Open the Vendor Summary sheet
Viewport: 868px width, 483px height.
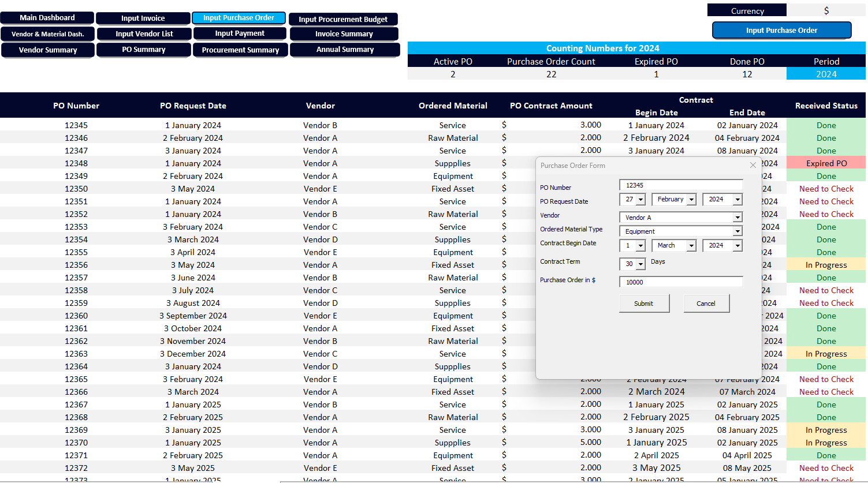tap(48, 50)
